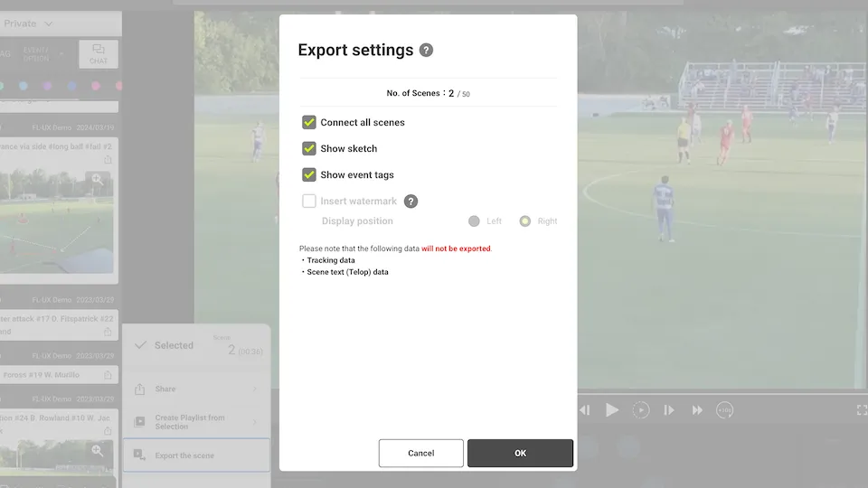
Task: Open Export settings help icon
Action: 426,51
